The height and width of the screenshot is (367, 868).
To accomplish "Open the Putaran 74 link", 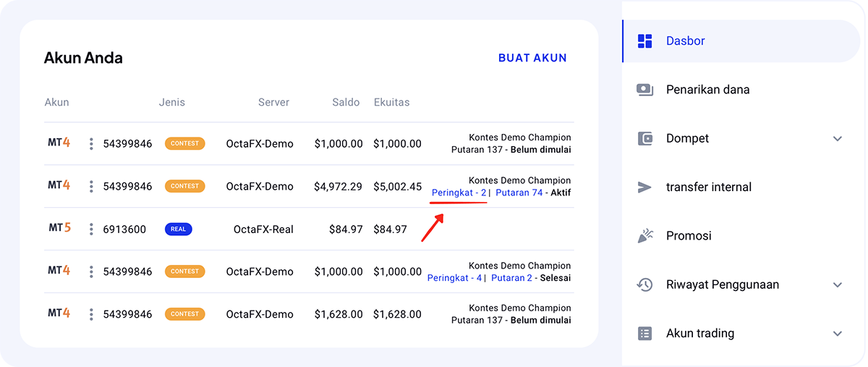I will tap(519, 193).
